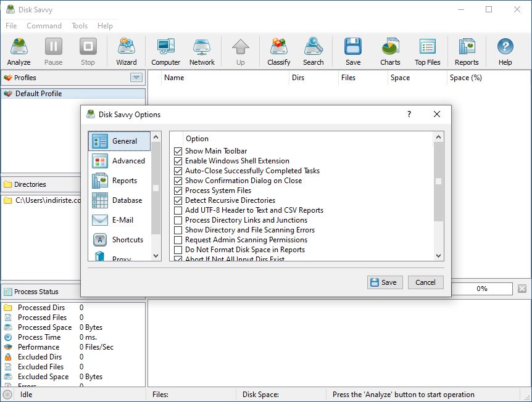Open the Computer toolbar icon
Screen dimensions: 532x402
pyautogui.click(x=165, y=52)
